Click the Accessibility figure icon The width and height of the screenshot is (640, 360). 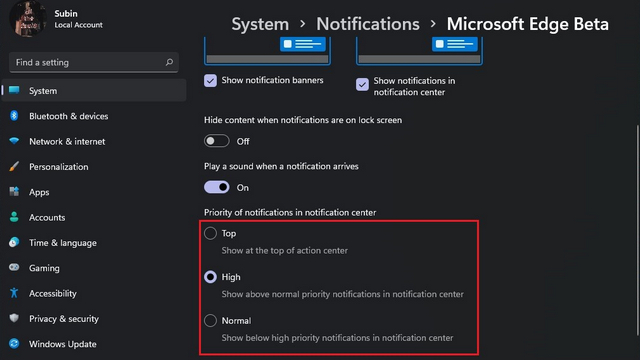[x=14, y=293]
